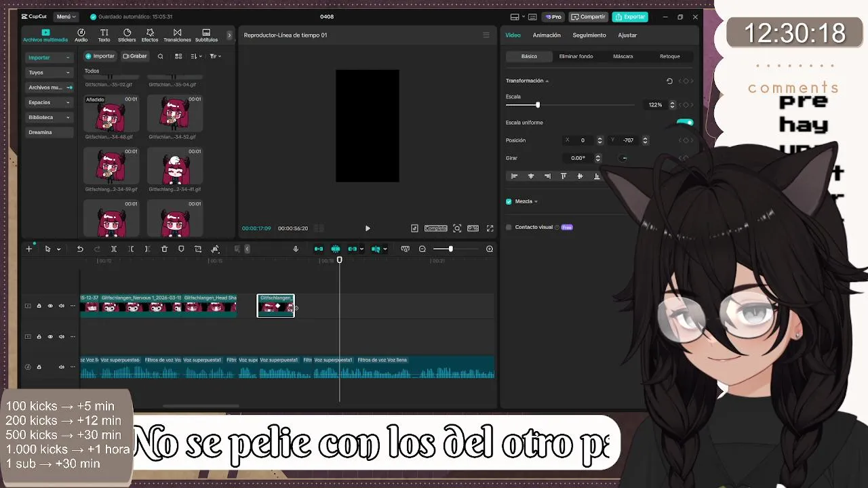The image size is (868, 488).
Task: Delete the selected clip
Action: pos(164,249)
